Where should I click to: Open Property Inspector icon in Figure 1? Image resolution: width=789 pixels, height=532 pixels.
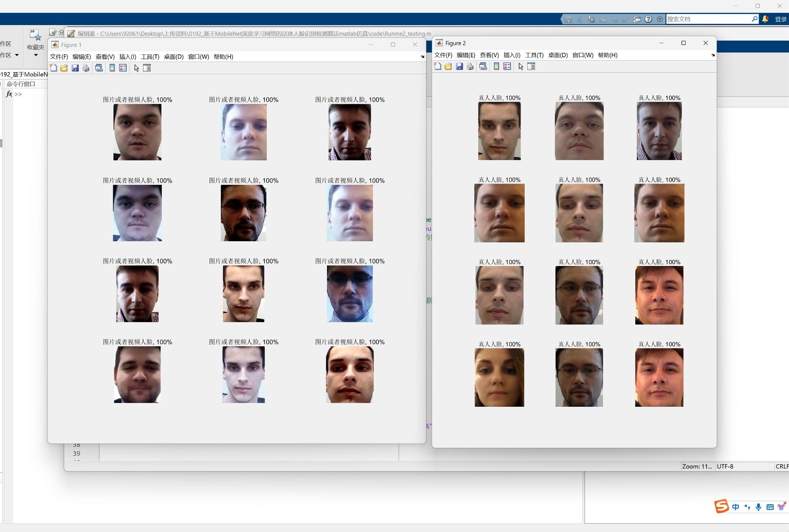pos(147,68)
